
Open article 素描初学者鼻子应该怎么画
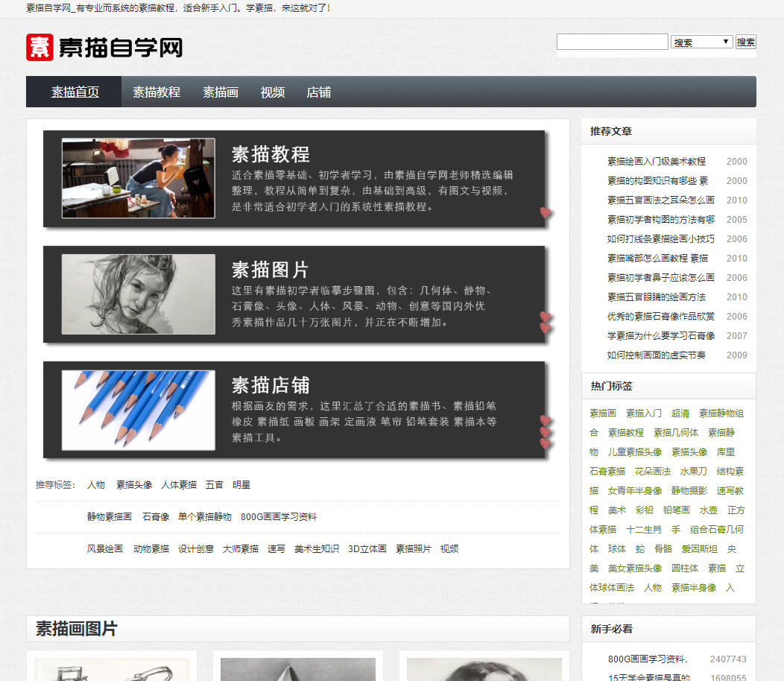click(x=661, y=277)
